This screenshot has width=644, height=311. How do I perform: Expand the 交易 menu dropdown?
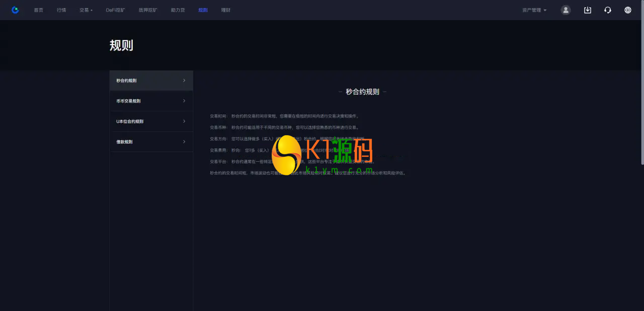(x=86, y=10)
